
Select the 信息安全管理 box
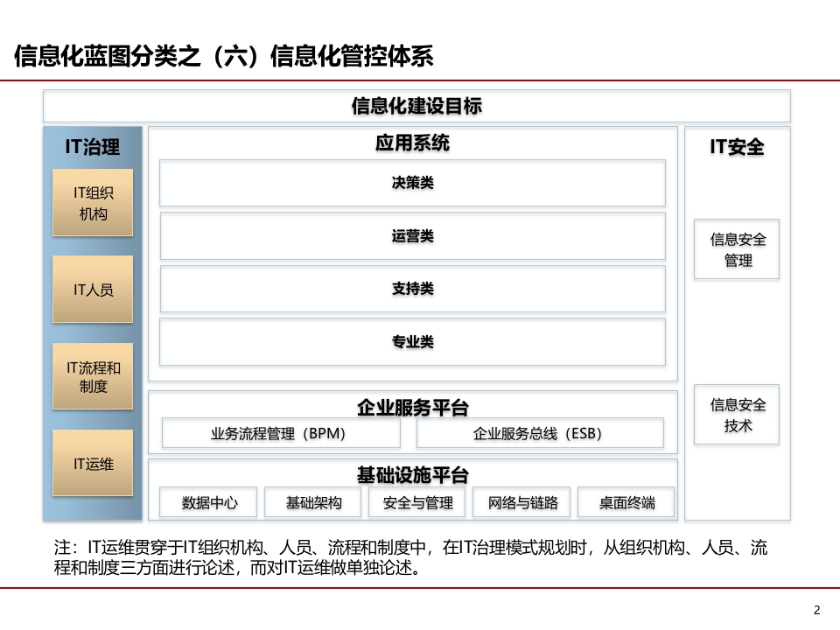[x=737, y=249]
